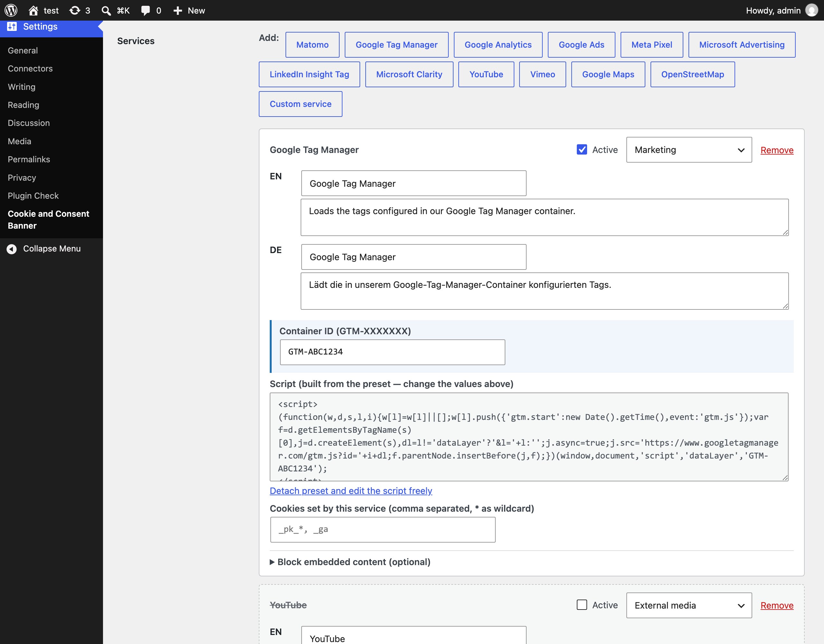
Task: Open Permalinks settings menu item
Action: pos(29,159)
